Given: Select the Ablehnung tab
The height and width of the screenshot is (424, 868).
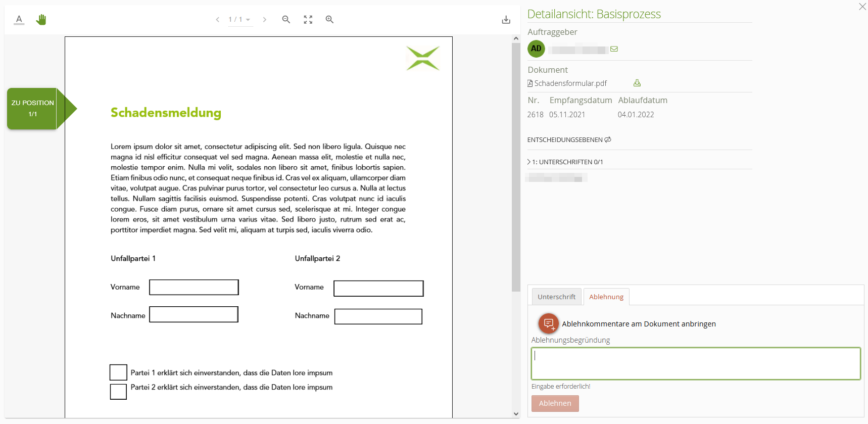Looking at the screenshot, I should (606, 297).
